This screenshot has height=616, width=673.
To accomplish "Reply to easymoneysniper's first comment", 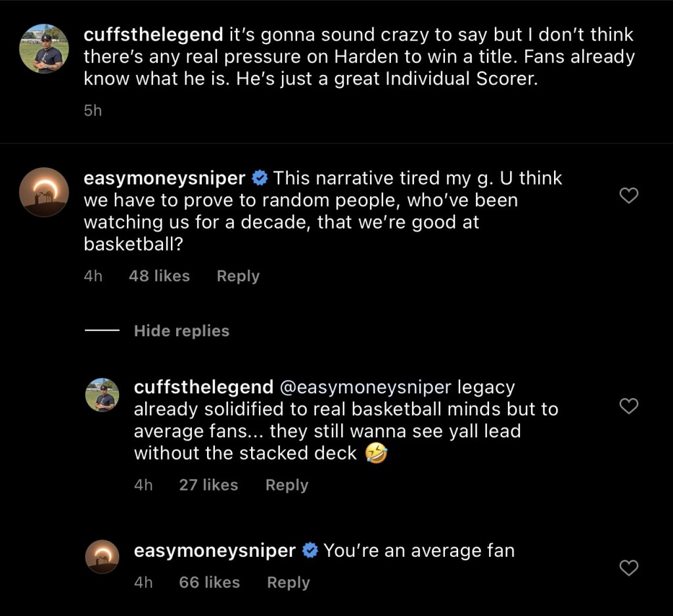I will click(x=237, y=276).
